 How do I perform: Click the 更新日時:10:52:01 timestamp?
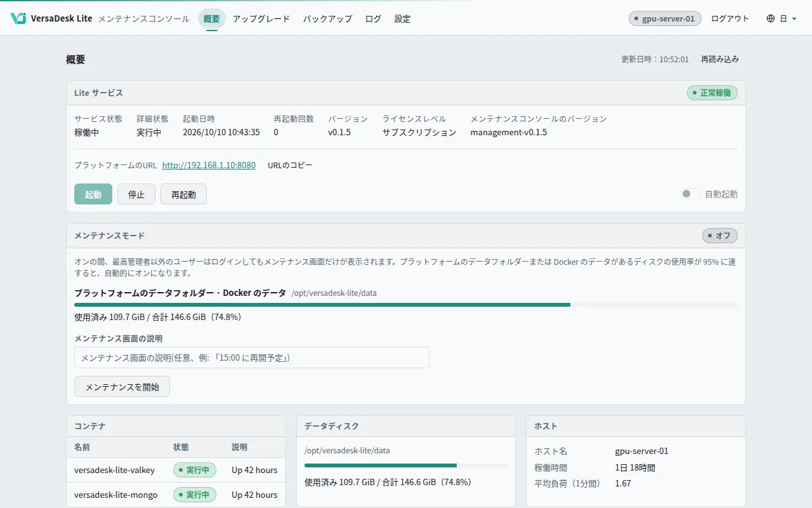(655, 59)
